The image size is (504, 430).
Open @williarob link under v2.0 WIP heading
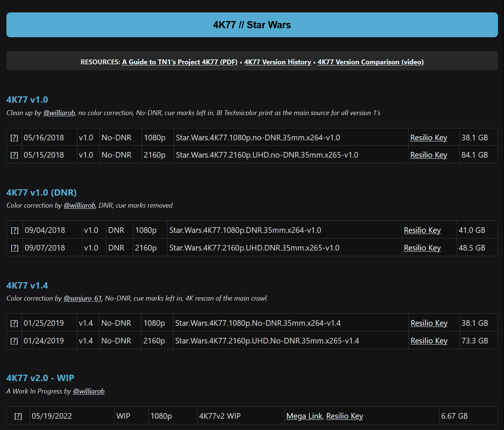pyautogui.click(x=88, y=391)
